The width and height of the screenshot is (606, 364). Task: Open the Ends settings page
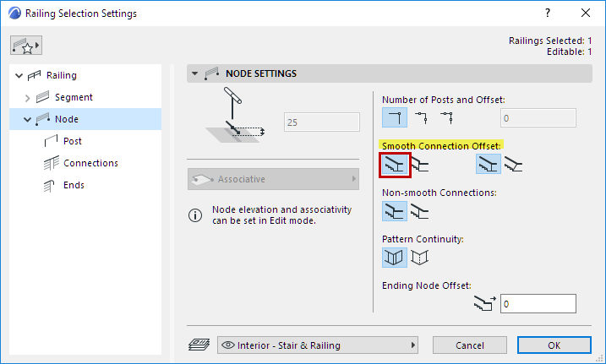click(74, 185)
